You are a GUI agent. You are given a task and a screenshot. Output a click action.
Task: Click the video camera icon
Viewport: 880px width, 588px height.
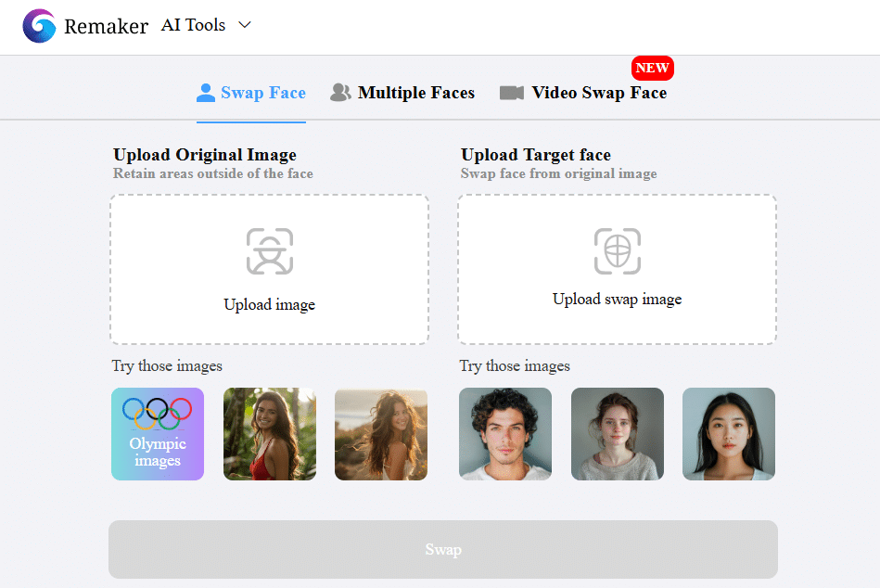pos(512,93)
